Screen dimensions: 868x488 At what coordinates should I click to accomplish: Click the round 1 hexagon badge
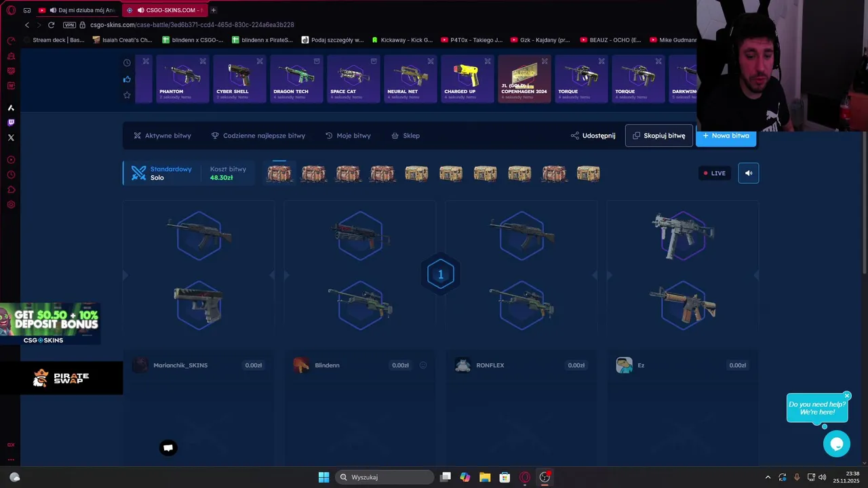point(440,274)
